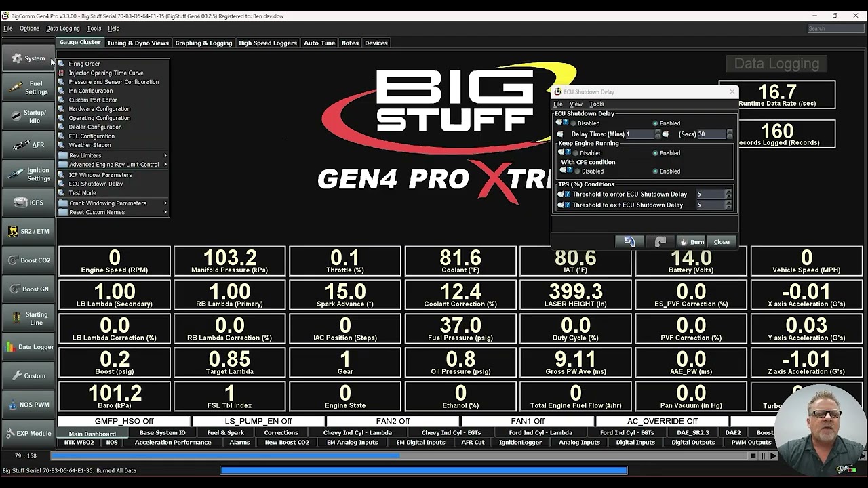The width and height of the screenshot is (868, 488).
Task: Set ECU Shutdown Delay to Enabled
Action: click(667, 123)
